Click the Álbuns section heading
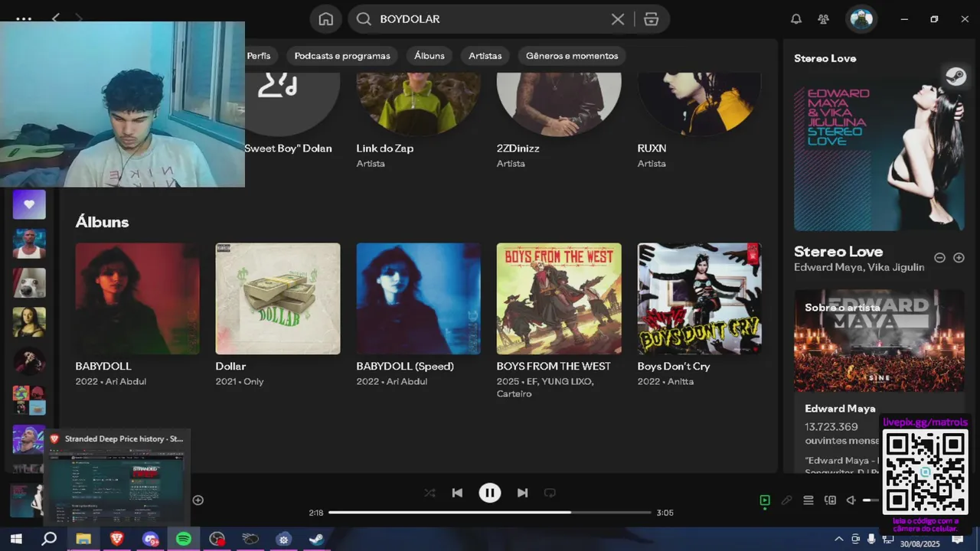 point(102,222)
